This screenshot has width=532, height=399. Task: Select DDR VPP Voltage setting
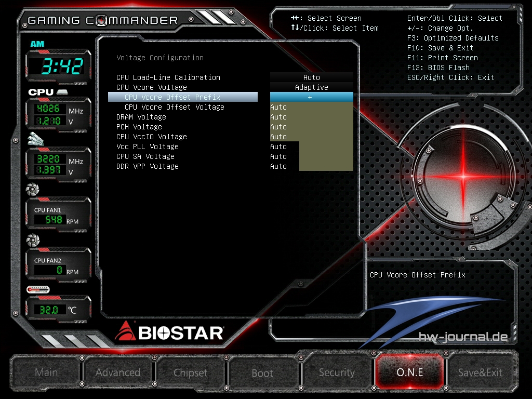pos(147,166)
